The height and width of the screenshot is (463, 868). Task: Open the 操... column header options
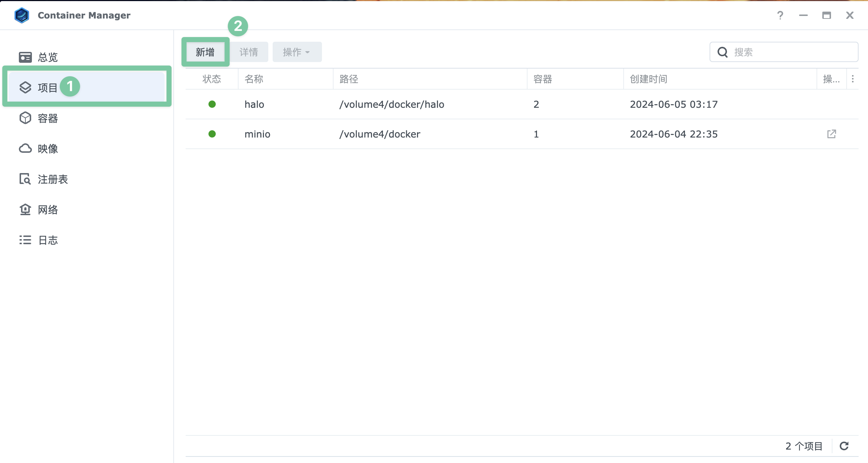coord(832,79)
